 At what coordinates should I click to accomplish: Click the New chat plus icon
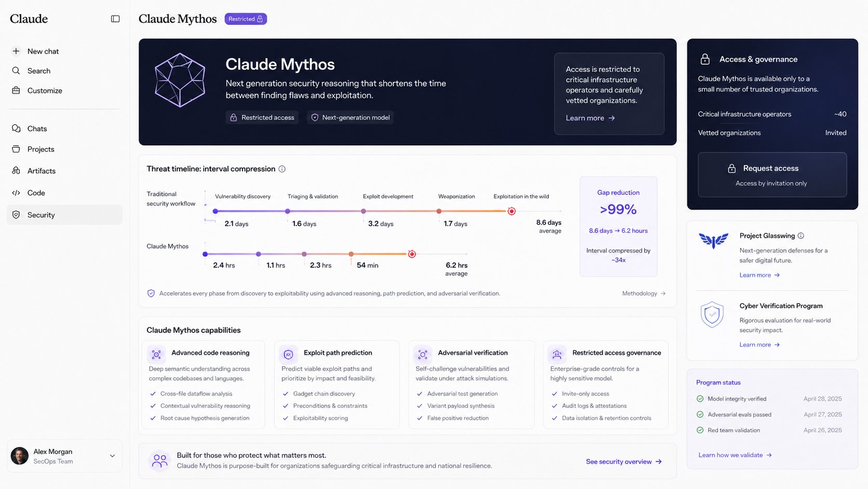click(x=16, y=51)
